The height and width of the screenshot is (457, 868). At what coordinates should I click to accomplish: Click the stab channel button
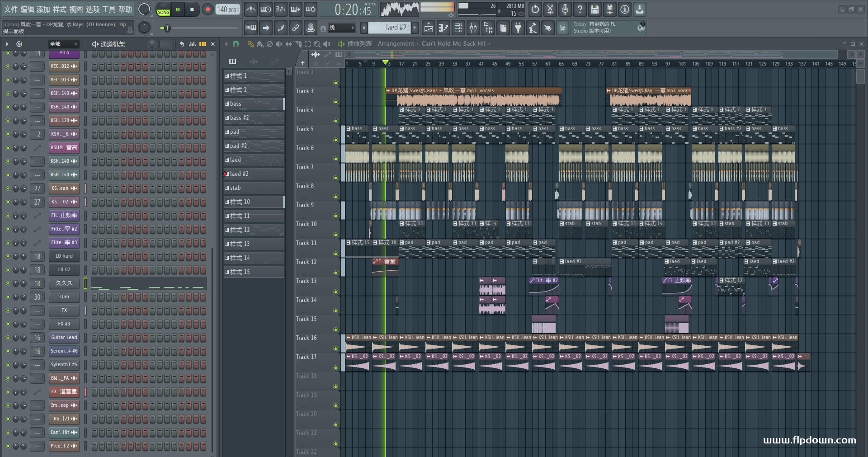point(64,297)
